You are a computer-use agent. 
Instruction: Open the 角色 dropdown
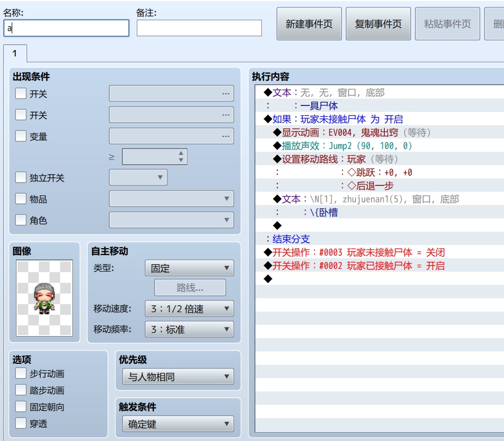(x=171, y=220)
